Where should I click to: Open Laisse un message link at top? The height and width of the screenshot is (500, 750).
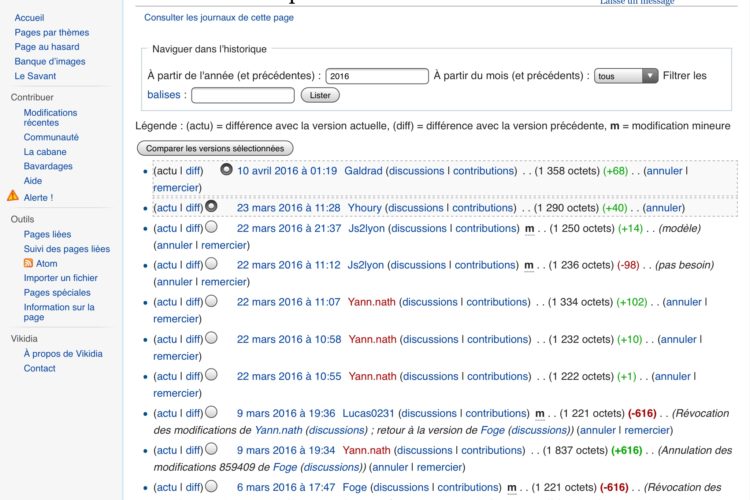[637, 2]
